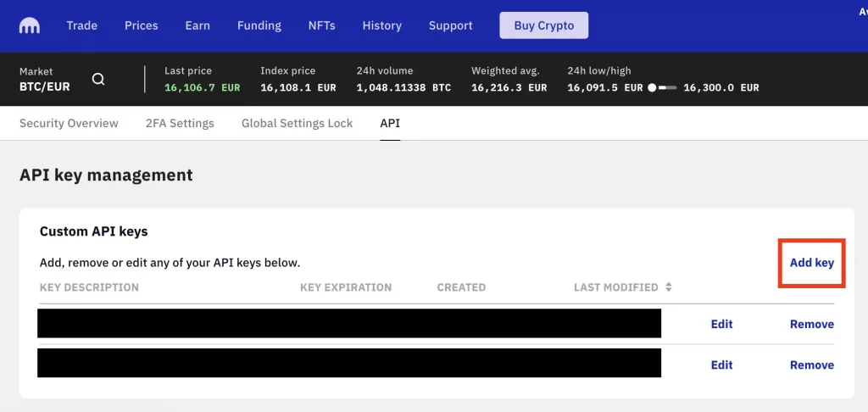Image resolution: width=868 pixels, height=412 pixels.
Task: View the History menu item
Action: 382,25
